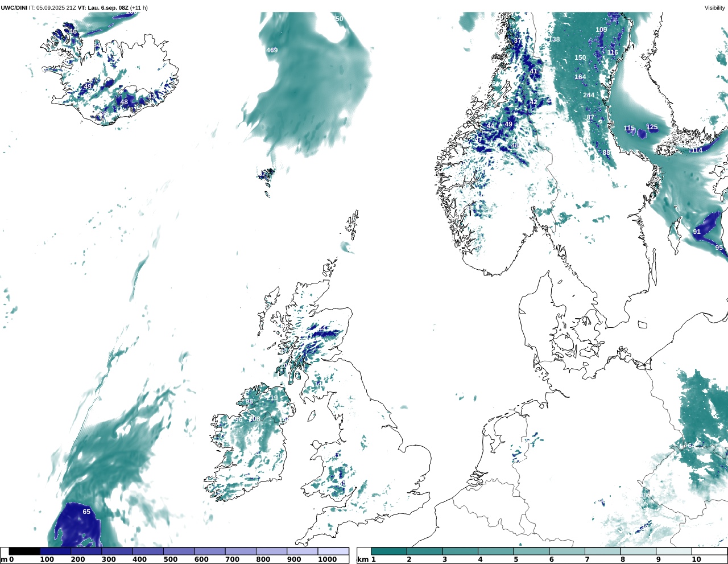
Task: Click the 'Visibility' title text
Action: (x=715, y=8)
